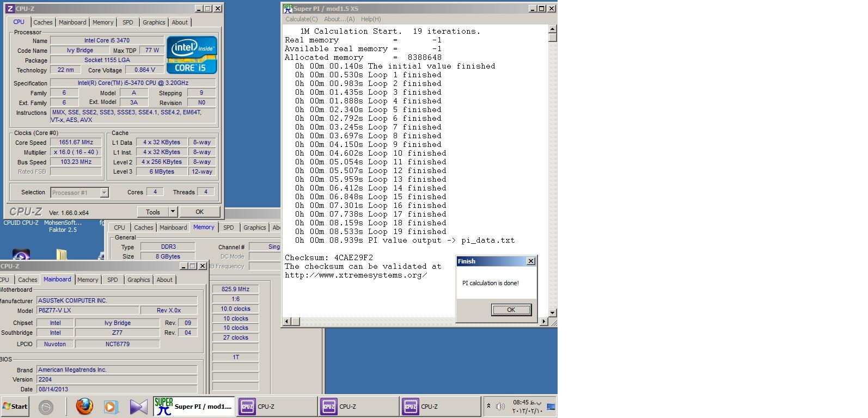Click the CPU-Z Z icon in title bar

9,9
